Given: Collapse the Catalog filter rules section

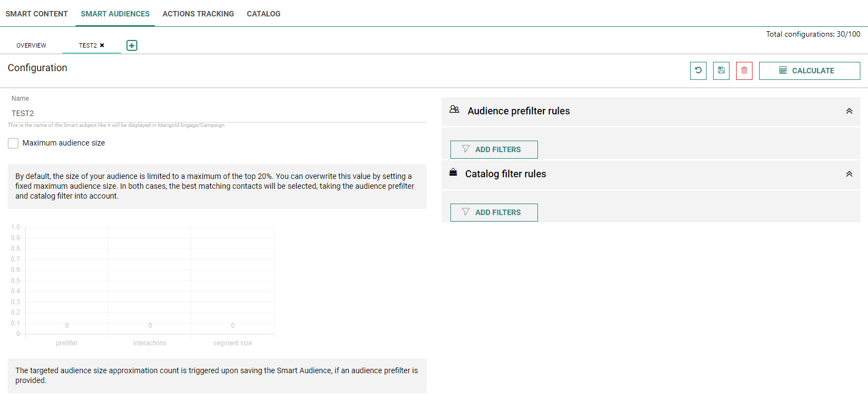Looking at the screenshot, I should point(849,174).
